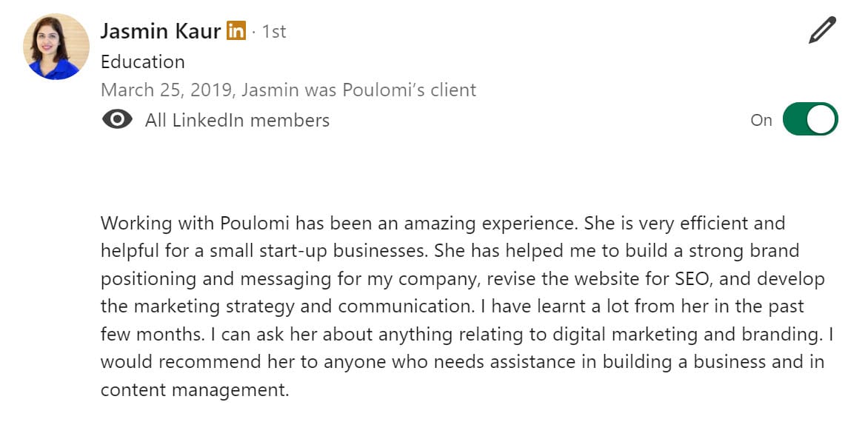Click the "On" label beside the switch

tap(761, 120)
